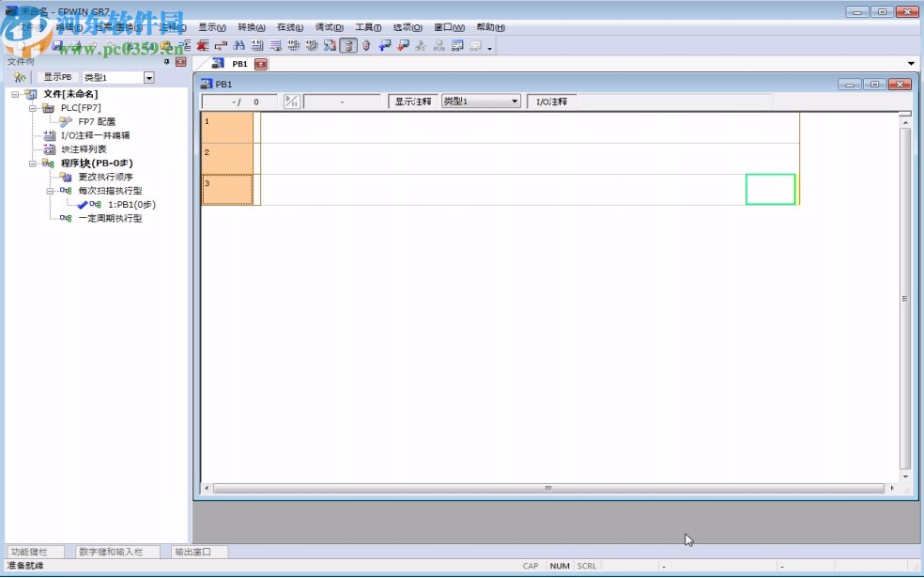Open the 窗口(W) menu
924x578 pixels.
[x=449, y=27]
